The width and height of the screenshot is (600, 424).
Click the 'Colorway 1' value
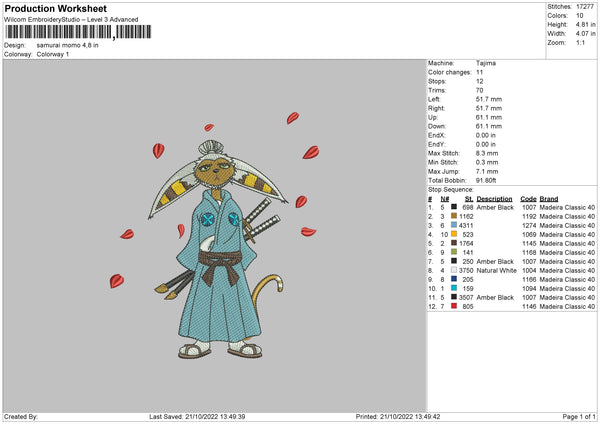[x=53, y=54]
